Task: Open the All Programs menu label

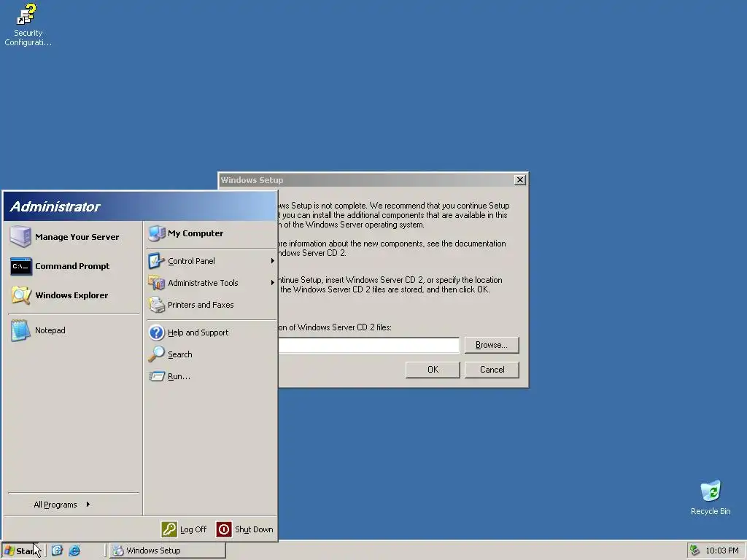Action: point(55,505)
